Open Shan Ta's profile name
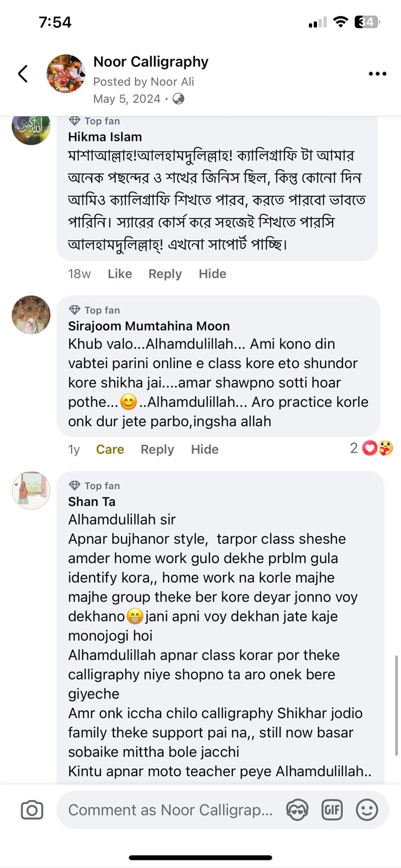The width and height of the screenshot is (401, 868). (92, 502)
